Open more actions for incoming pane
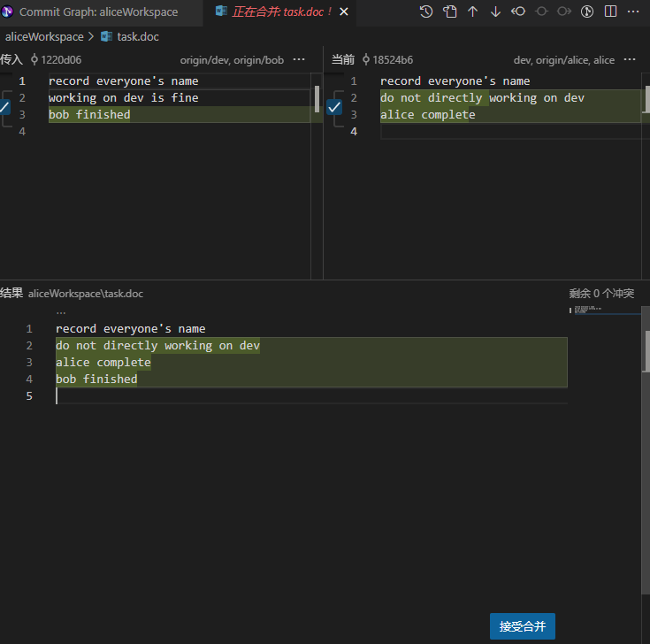This screenshot has width=650, height=644. pyautogui.click(x=299, y=59)
